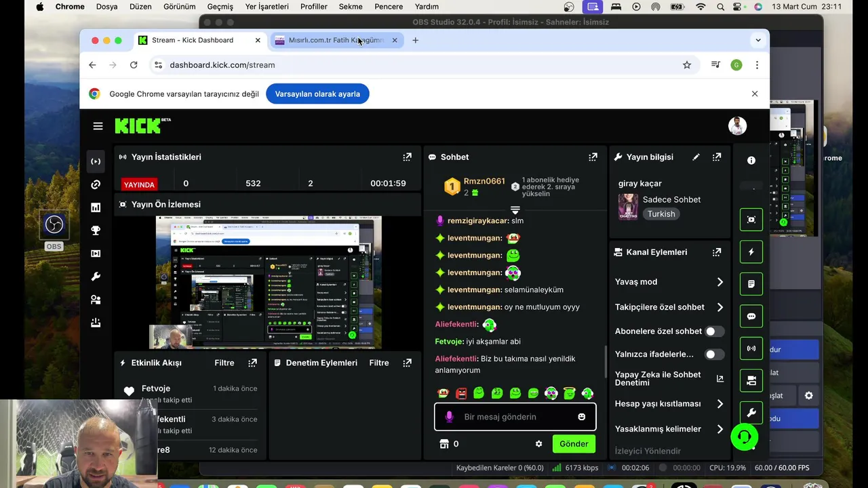Open the link icon in left sidebar
Screen dimensions: 868x488
point(96,184)
